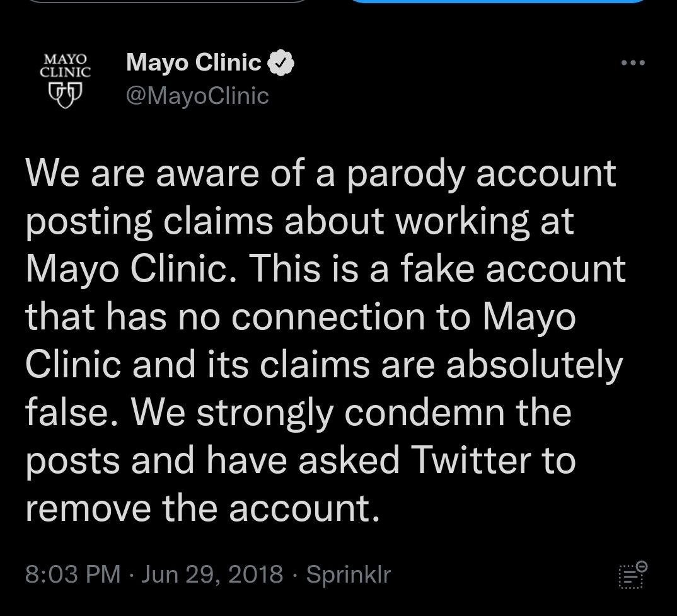
Task: Click the blue button at top right
Action: coord(497,1)
